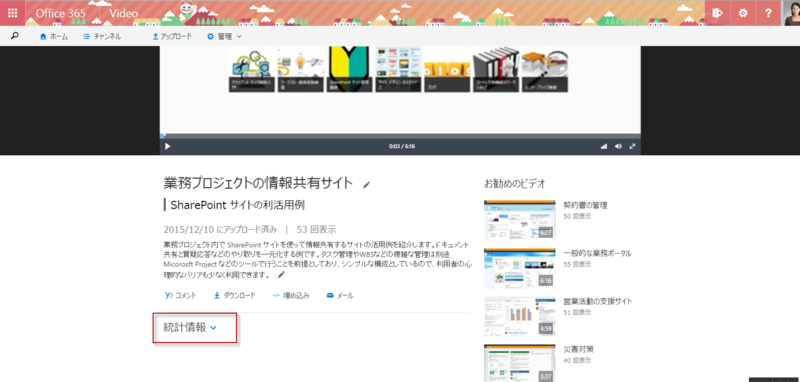
Task: Click メール to share by email
Action: 340,295
